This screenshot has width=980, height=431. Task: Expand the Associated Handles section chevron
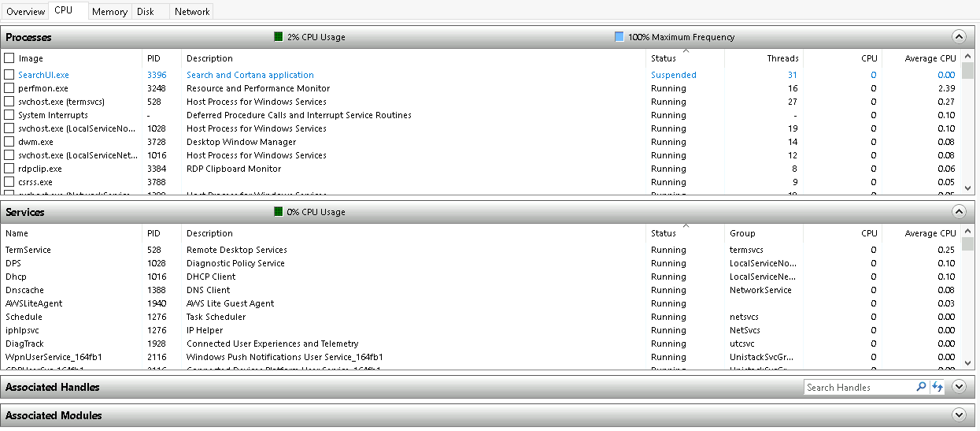pyautogui.click(x=958, y=387)
